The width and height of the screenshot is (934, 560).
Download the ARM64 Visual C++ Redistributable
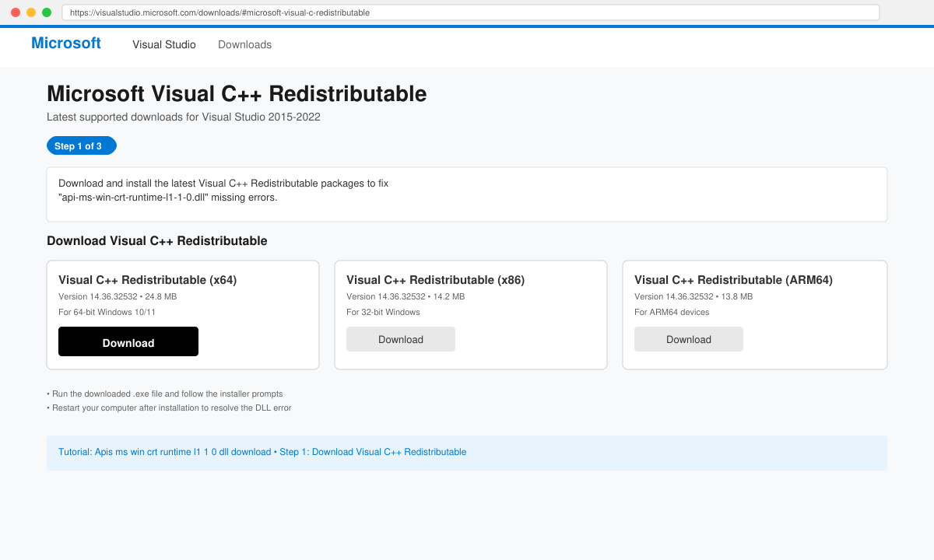(689, 339)
